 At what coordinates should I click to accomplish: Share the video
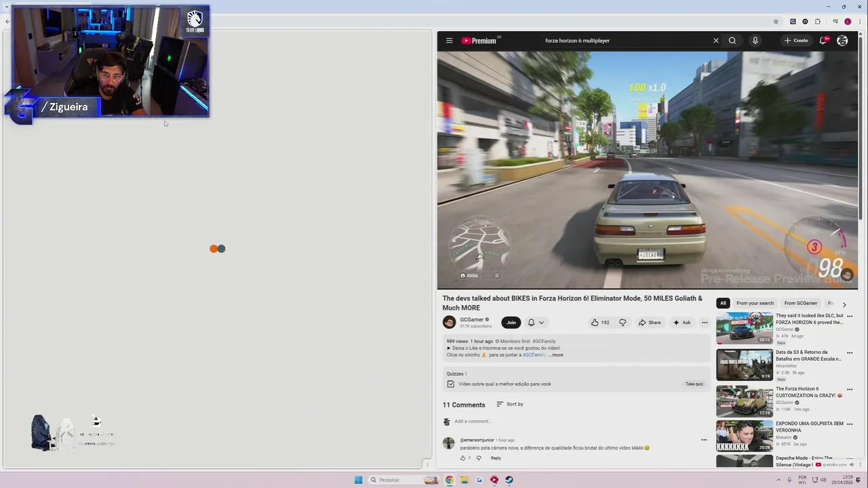649,323
